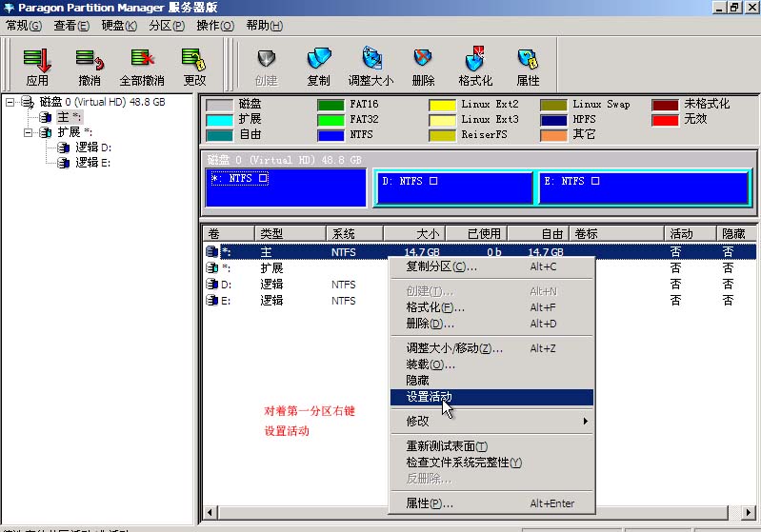Choose 格式化(F)... from context menu
The width and height of the screenshot is (761, 532).
[491, 307]
